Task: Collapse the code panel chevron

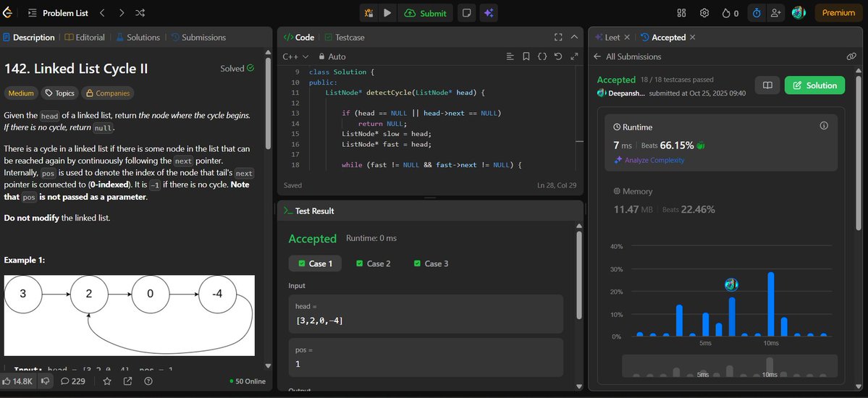Action: (574, 38)
